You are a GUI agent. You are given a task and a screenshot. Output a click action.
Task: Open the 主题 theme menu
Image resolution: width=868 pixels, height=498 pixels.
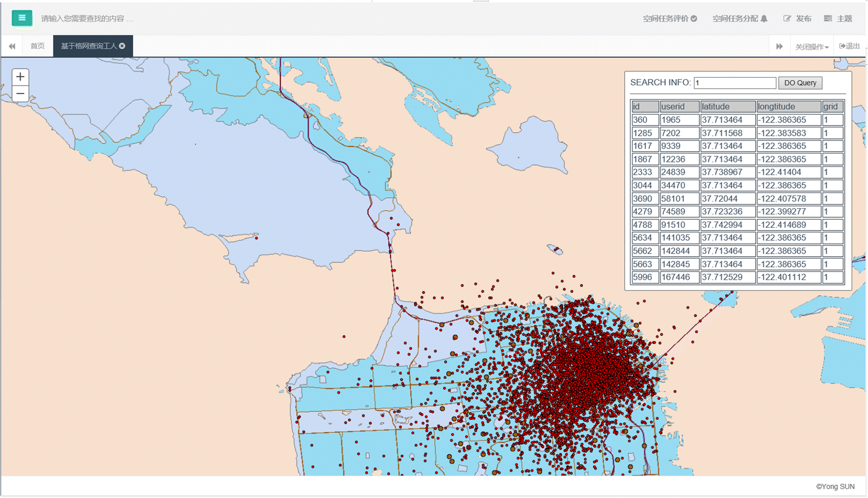click(x=838, y=18)
